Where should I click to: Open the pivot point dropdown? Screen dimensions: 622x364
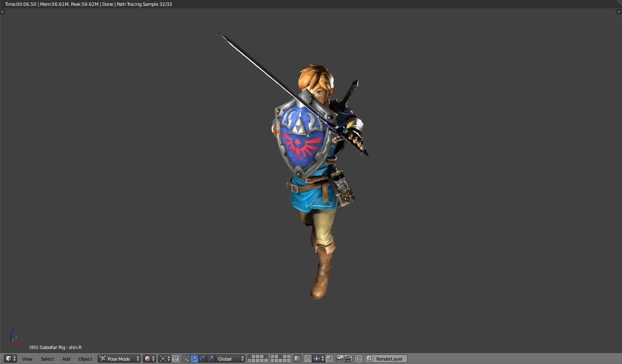pos(165,359)
